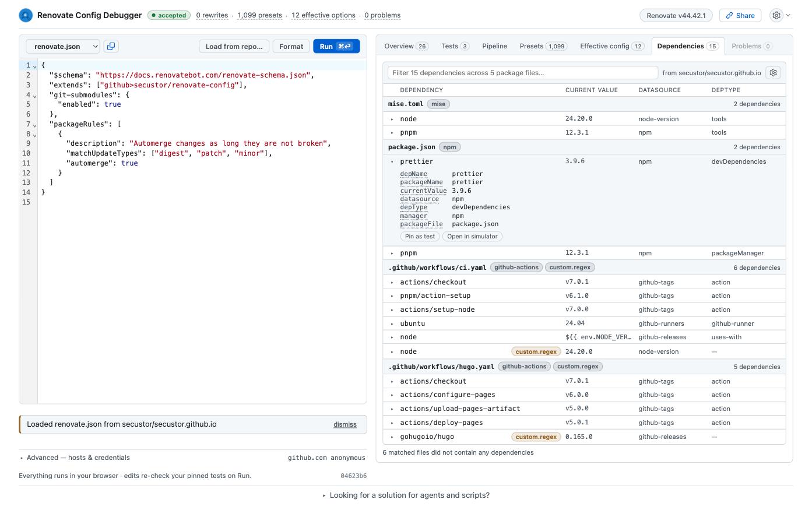Click the DATASOURCE column header

coord(659,90)
